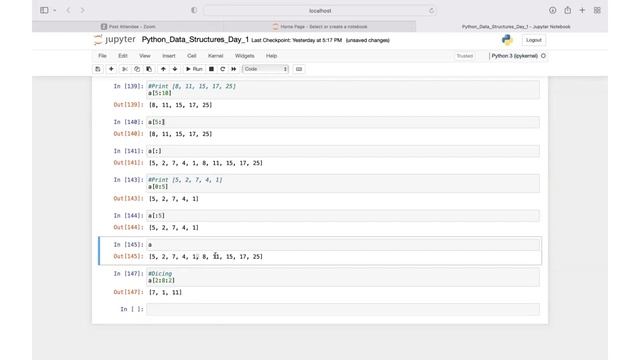Click the empty code cell at bottom
The width and height of the screenshot is (640, 360).
point(343,309)
